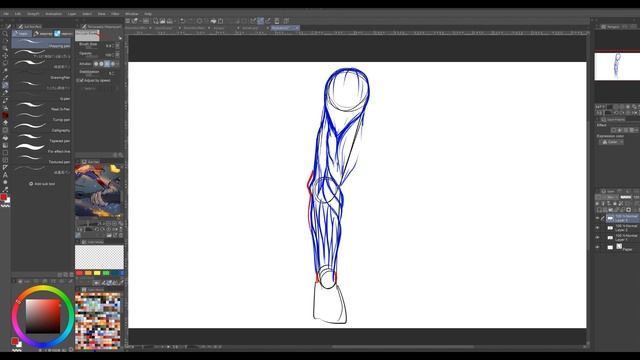Open the Window menu
The width and height of the screenshot is (640, 360).
[x=131, y=14]
